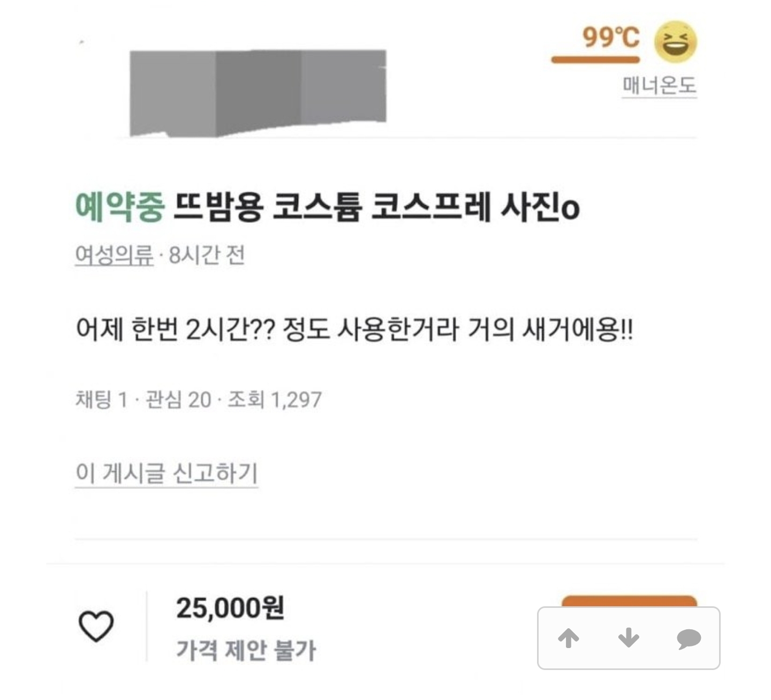Click the down arrow icon
Screen dimensions: 771x700
(x=629, y=638)
